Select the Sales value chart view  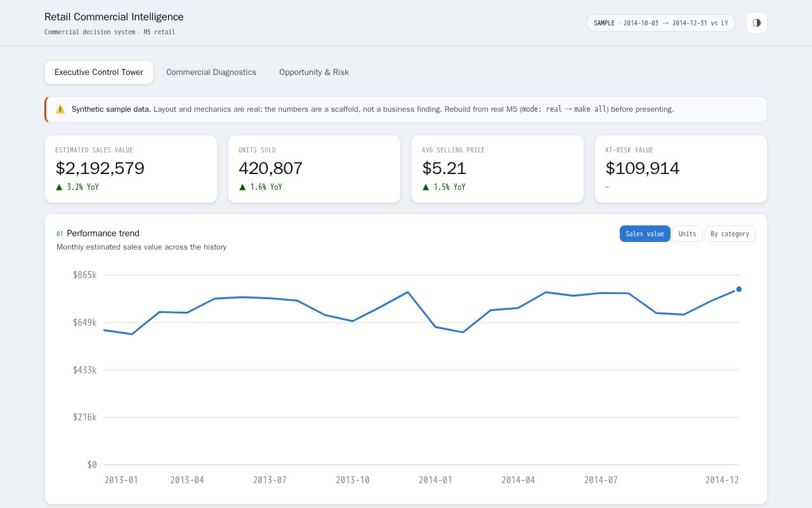645,234
